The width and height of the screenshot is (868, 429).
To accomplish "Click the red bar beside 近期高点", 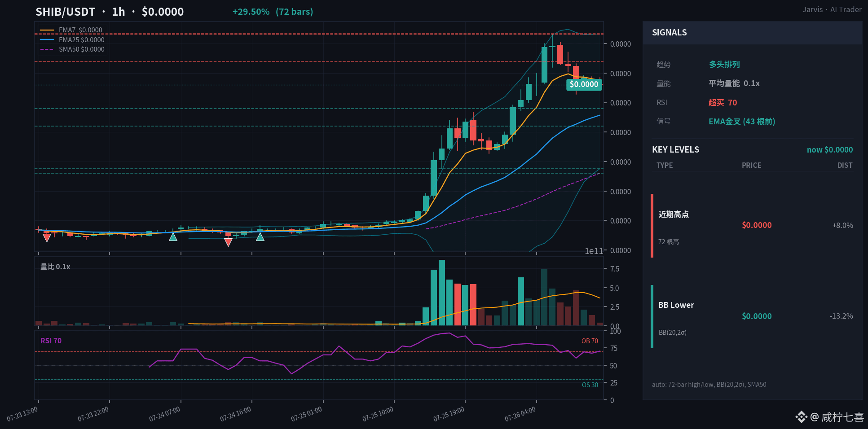I will tap(652, 226).
